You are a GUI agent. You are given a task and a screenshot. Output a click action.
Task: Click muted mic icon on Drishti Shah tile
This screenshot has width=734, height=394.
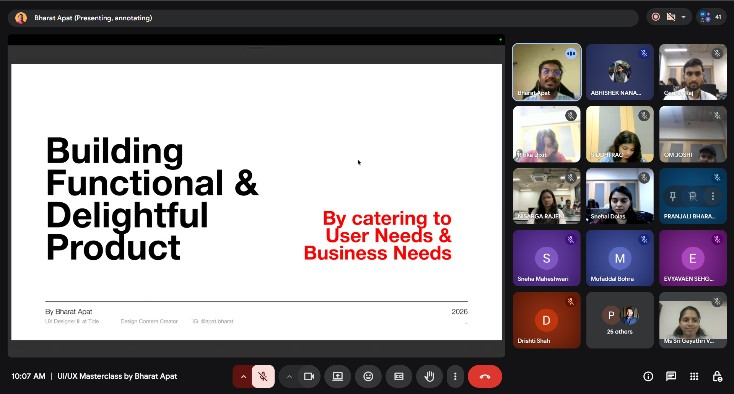click(571, 302)
